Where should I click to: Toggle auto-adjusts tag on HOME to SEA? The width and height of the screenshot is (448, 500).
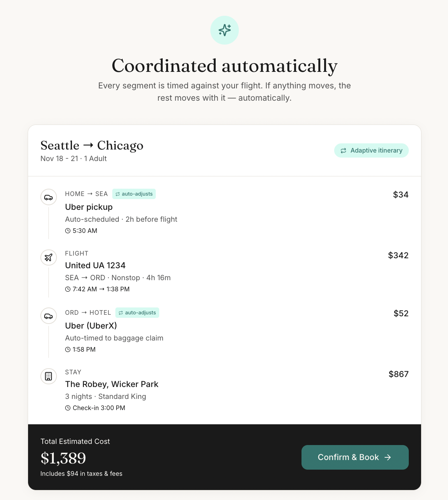(x=134, y=194)
